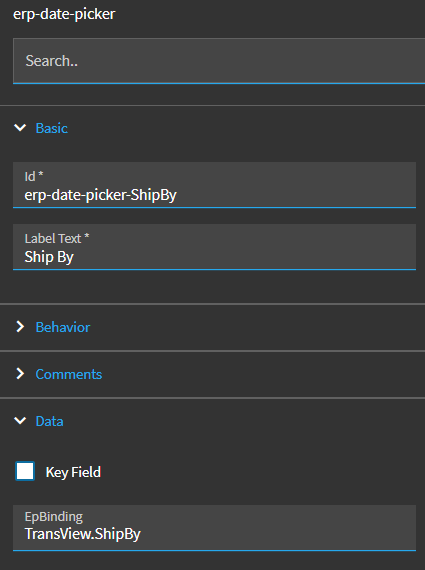Enable the Key Field checkbox
Image resolution: width=425 pixels, height=570 pixels.
[25, 471]
